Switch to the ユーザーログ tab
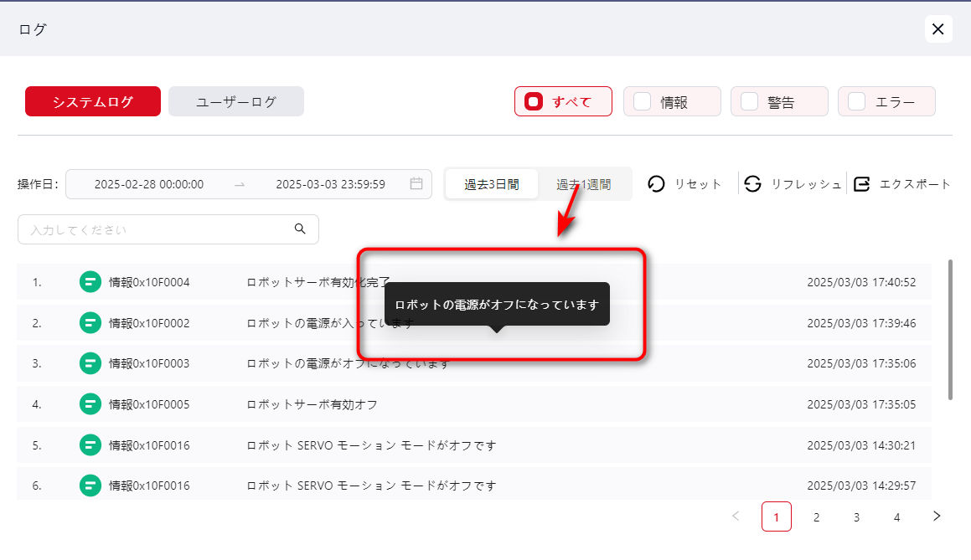 (x=235, y=101)
